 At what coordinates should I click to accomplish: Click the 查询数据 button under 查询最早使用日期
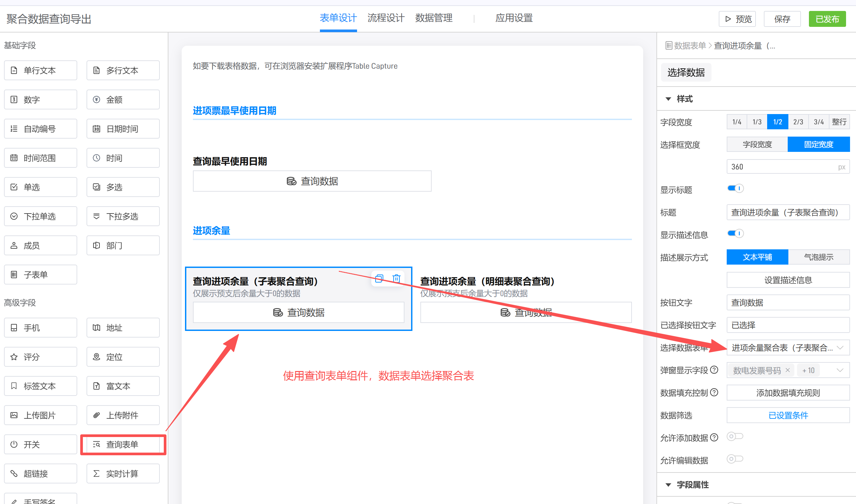[312, 181]
